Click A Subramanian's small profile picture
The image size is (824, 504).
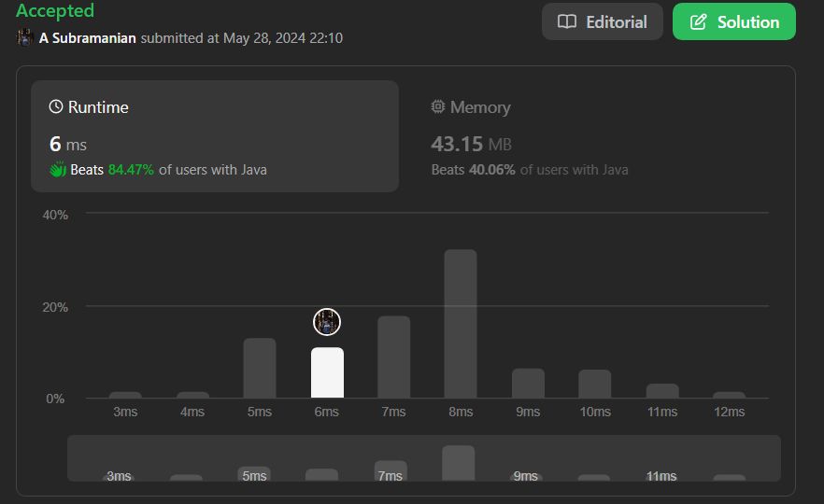tap(24, 37)
